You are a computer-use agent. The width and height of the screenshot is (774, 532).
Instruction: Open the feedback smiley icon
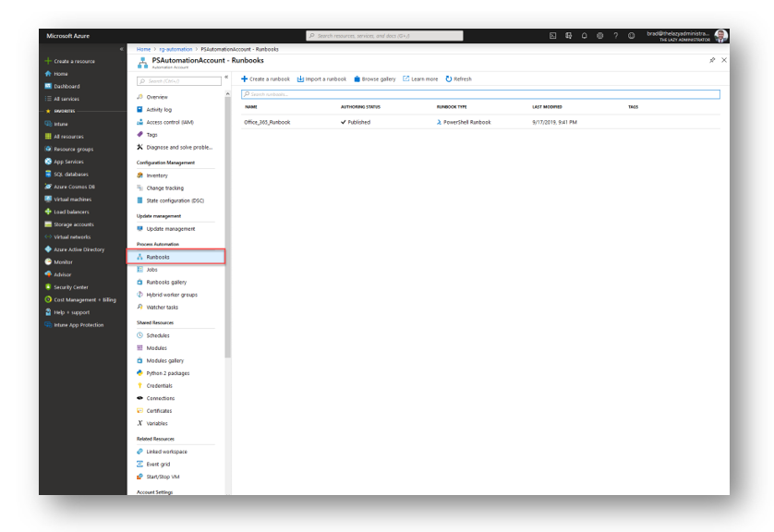pyautogui.click(x=632, y=35)
